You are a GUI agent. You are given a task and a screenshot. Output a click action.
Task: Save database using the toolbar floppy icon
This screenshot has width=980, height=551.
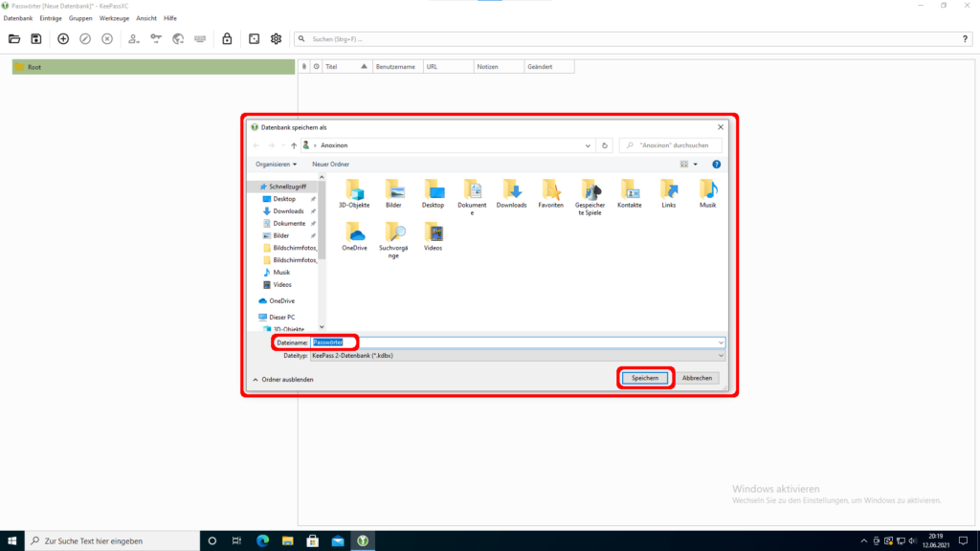(x=36, y=38)
